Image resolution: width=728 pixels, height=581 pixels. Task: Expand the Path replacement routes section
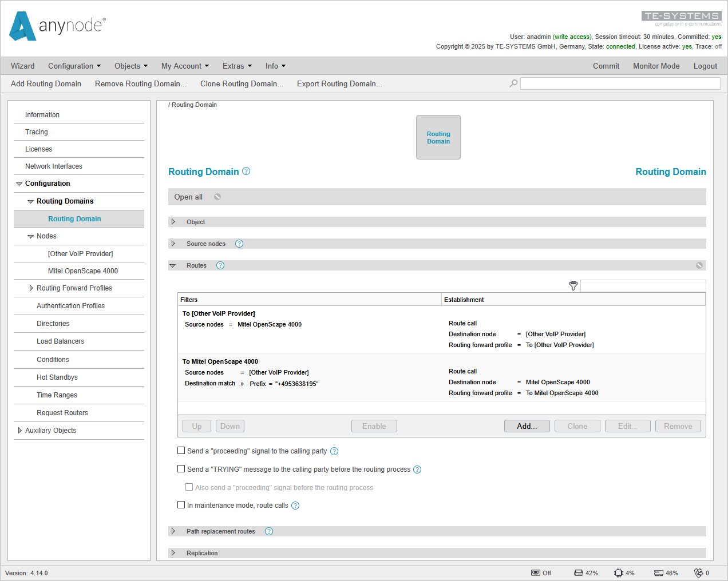pyautogui.click(x=173, y=531)
